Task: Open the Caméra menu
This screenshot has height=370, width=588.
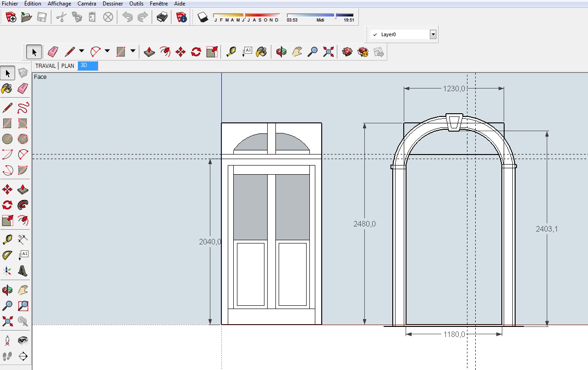Action: point(87,4)
